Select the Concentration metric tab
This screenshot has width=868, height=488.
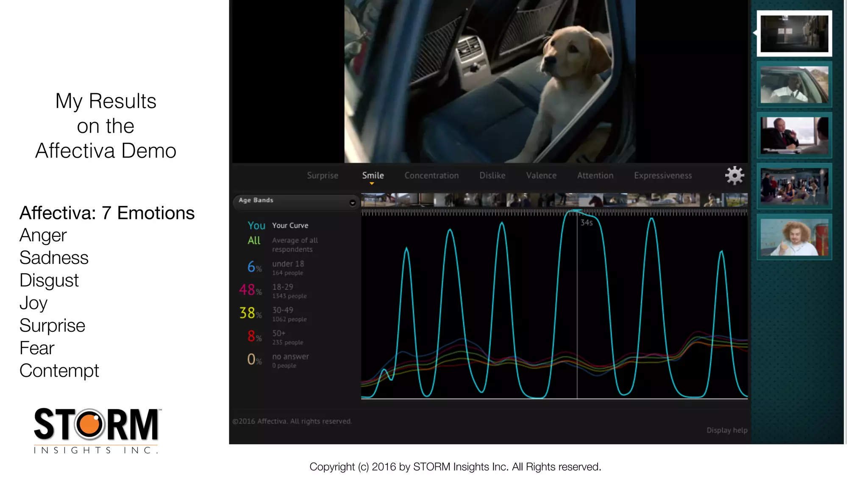pyautogui.click(x=431, y=175)
